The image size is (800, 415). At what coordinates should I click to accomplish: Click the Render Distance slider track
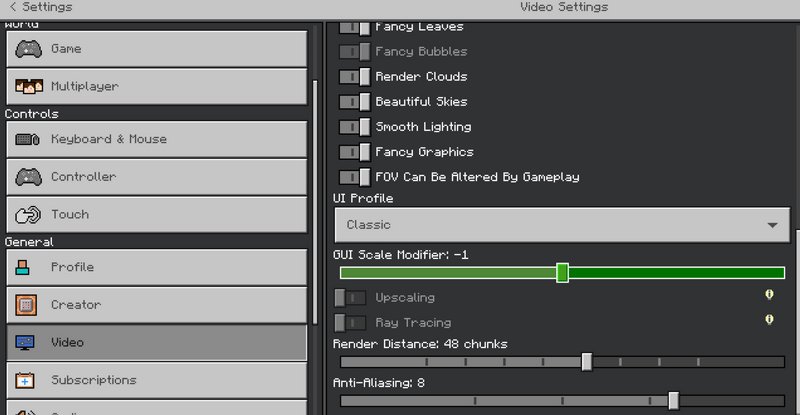562,362
